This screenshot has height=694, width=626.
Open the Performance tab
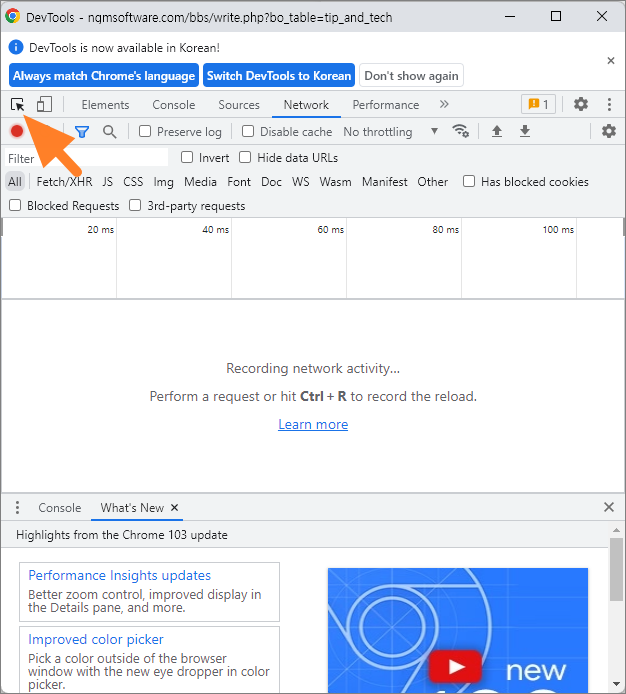coord(386,105)
